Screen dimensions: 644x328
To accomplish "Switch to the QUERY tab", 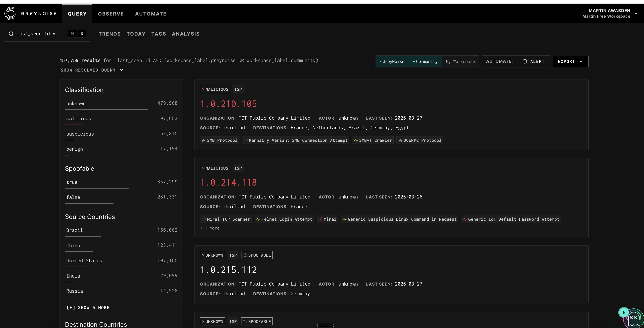I will [77, 14].
